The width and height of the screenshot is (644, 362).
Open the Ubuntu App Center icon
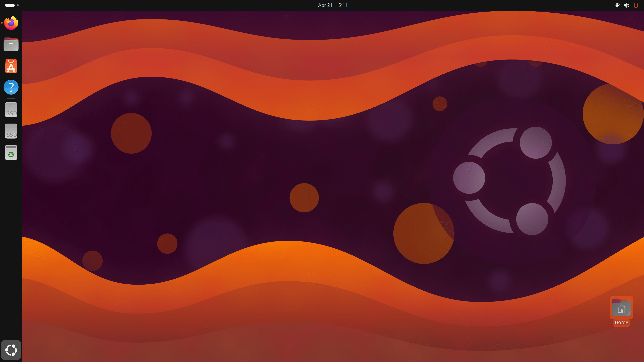tap(11, 66)
